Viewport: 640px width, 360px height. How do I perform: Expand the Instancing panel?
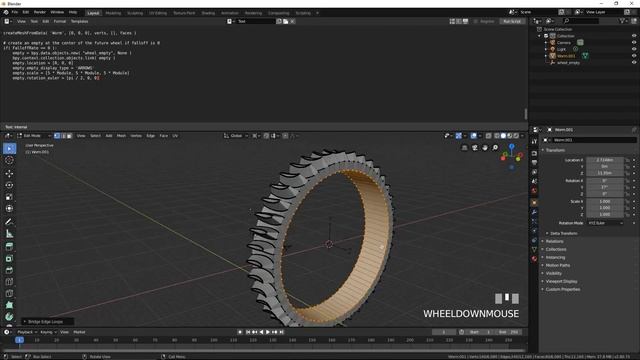point(555,258)
